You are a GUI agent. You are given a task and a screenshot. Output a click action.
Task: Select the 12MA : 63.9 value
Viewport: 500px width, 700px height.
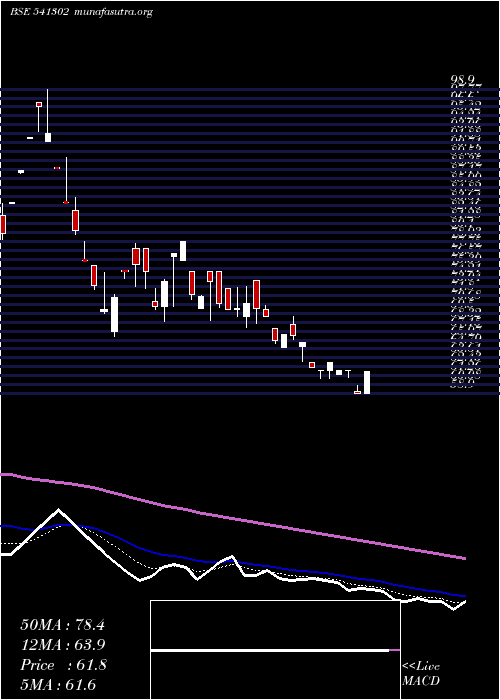pos(62,645)
